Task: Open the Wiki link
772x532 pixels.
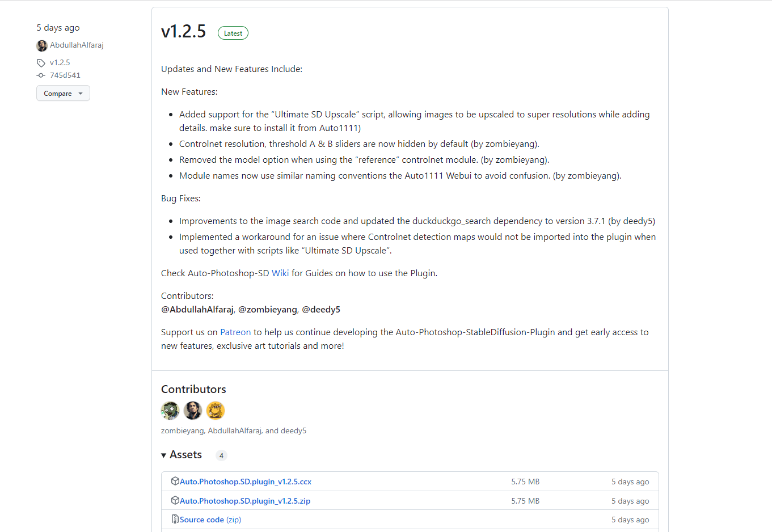Action: click(x=280, y=273)
